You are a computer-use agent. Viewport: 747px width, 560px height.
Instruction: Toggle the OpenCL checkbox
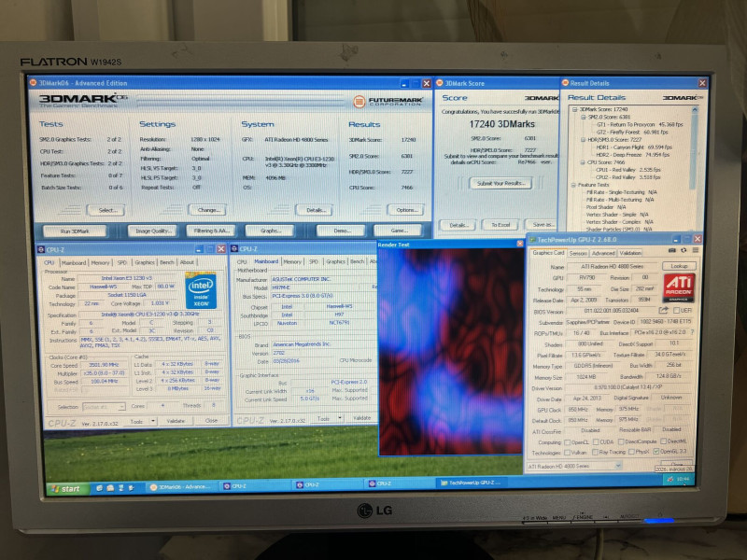[567, 441]
